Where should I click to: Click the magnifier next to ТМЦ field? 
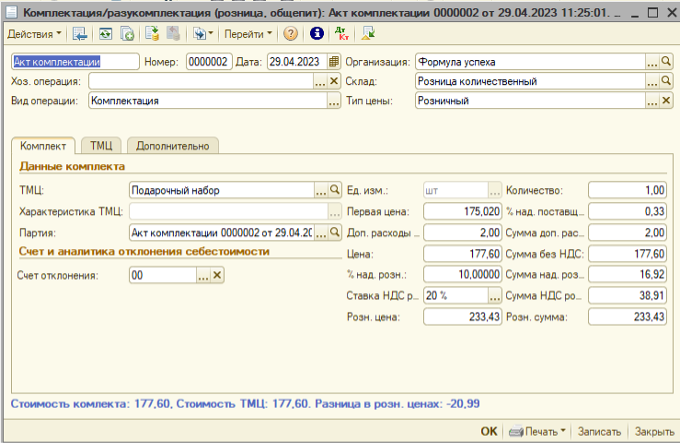coord(336,189)
